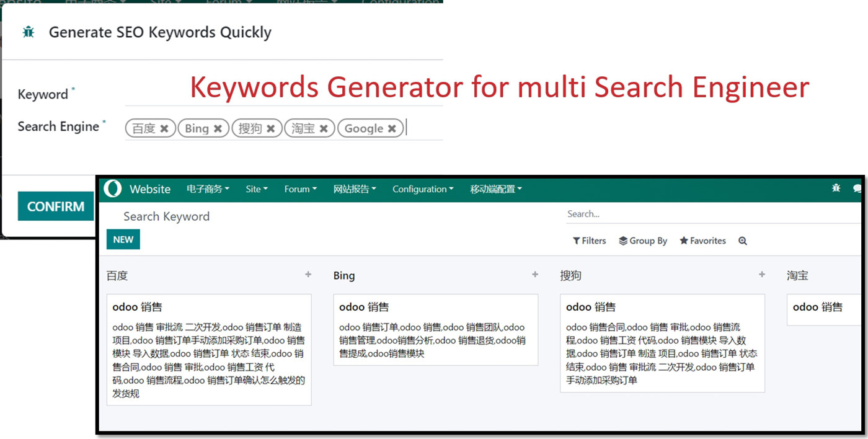Click the 淘宝 column header
Image resolution: width=868 pixels, height=439 pixels.
point(798,275)
